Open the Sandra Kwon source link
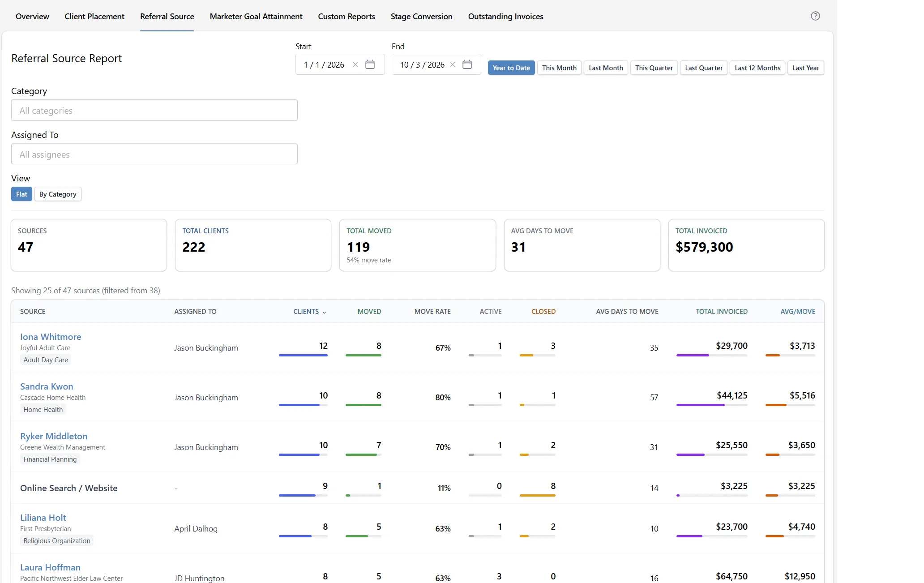The image size is (924, 583). [x=47, y=386]
